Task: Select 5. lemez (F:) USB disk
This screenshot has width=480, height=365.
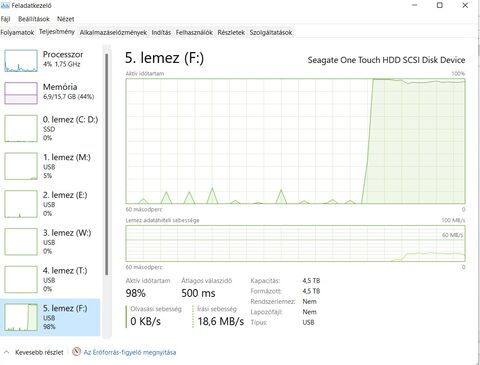Action: coord(50,317)
